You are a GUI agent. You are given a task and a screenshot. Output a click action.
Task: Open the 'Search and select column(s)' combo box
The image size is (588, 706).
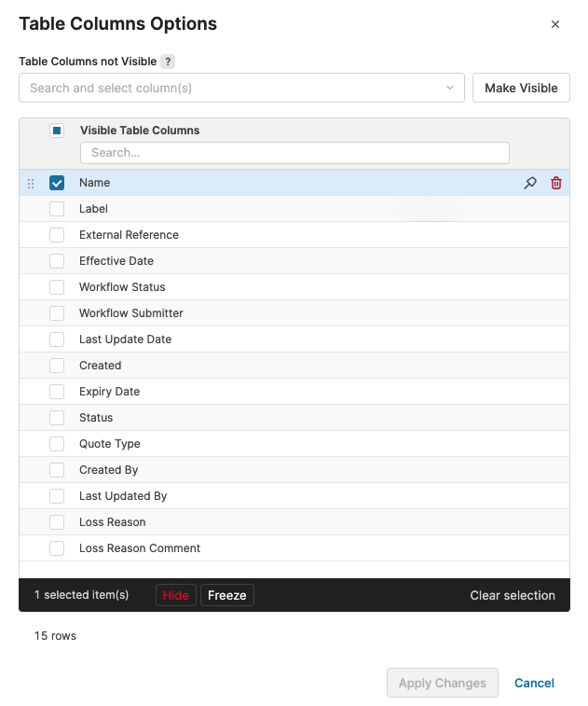(233, 89)
